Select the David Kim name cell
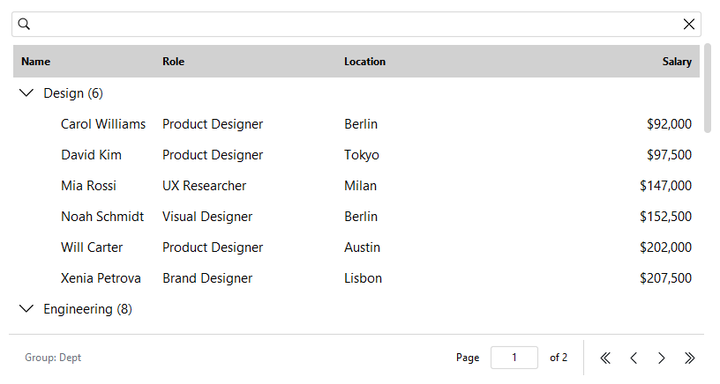Image resolution: width=720 pixels, height=384 pixels. [x=91, y=155]
